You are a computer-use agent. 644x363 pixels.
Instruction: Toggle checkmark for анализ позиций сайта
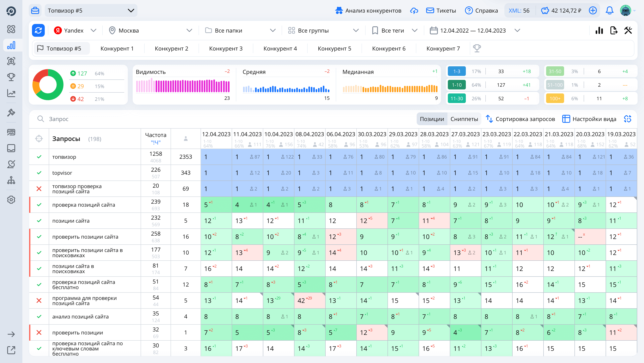pyautogui.click(x=39, y=316)
